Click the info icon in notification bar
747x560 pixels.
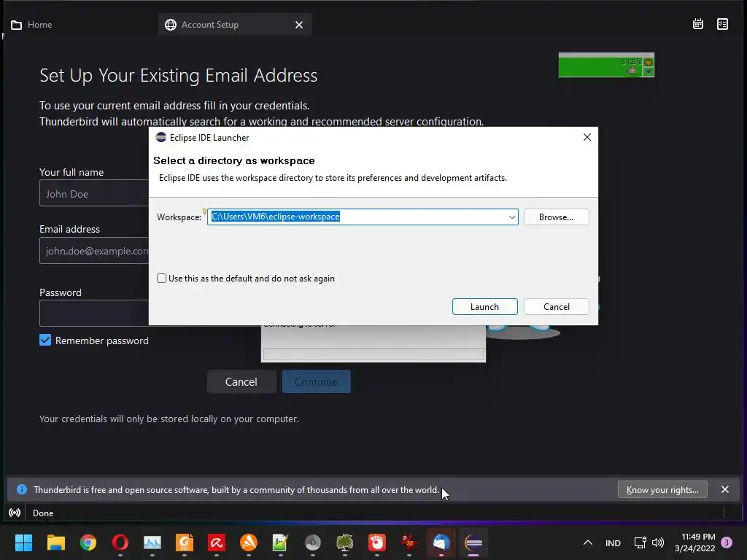point(22,489)
